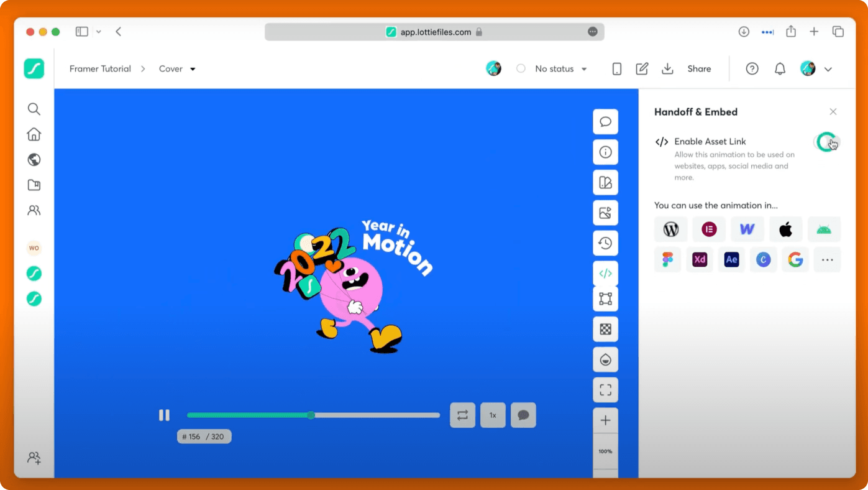Select the No status radio circle
868x490 pixels.
521,69
